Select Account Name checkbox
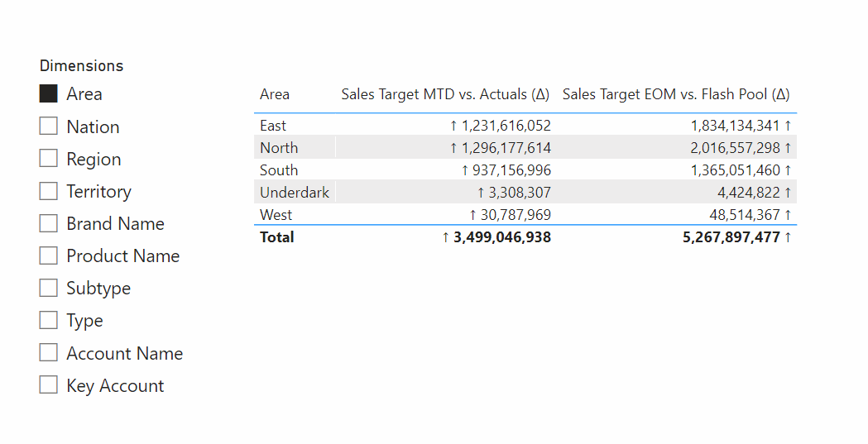This screenshot has width=868, height=444. pyautogui.click(x=48, y=352)
